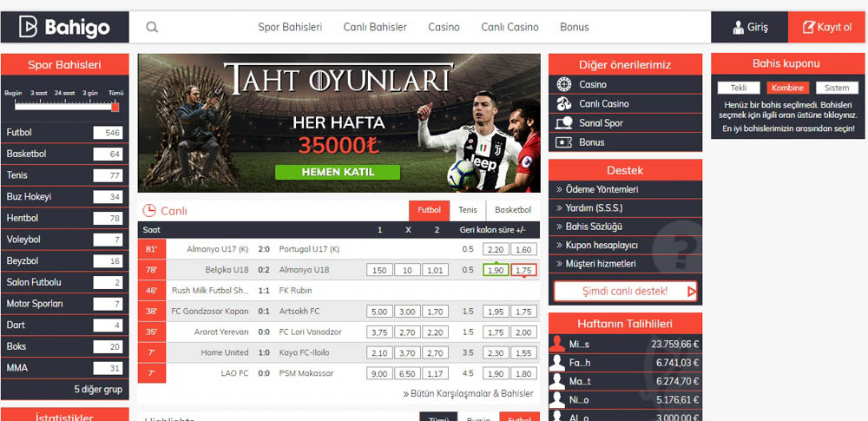Pick 2,10 odds for Home United
The width and height of the screenshot is (868, 421).
[x=379, y=353]
